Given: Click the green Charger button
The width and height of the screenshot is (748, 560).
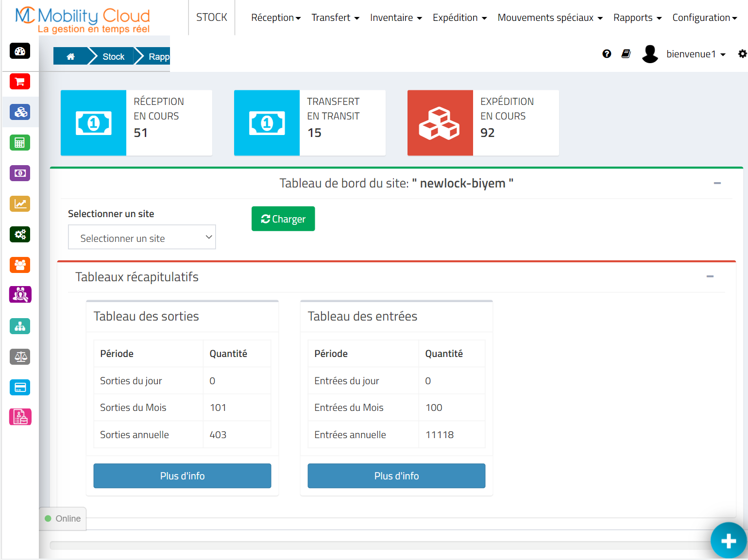Looking at the screenshot, I should [283, 219].
